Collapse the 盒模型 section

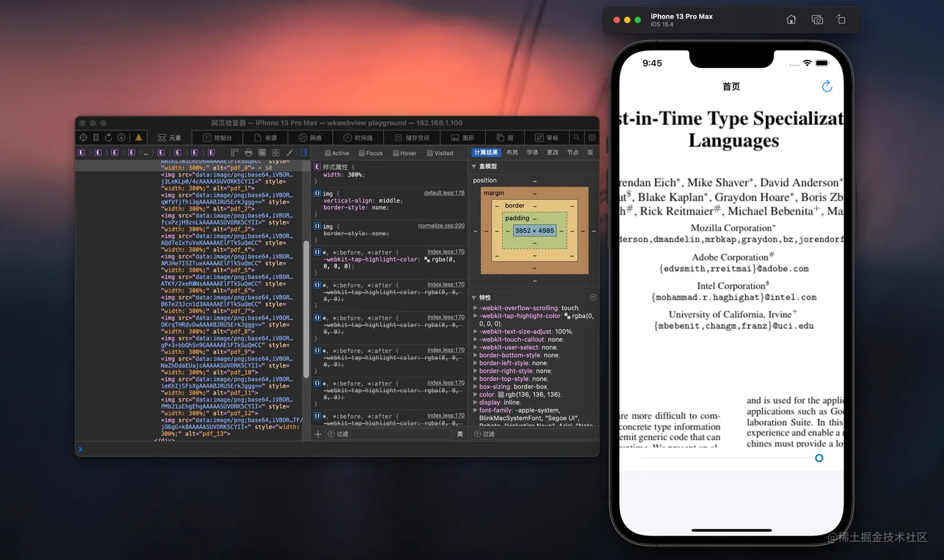[x=474, y=167]
